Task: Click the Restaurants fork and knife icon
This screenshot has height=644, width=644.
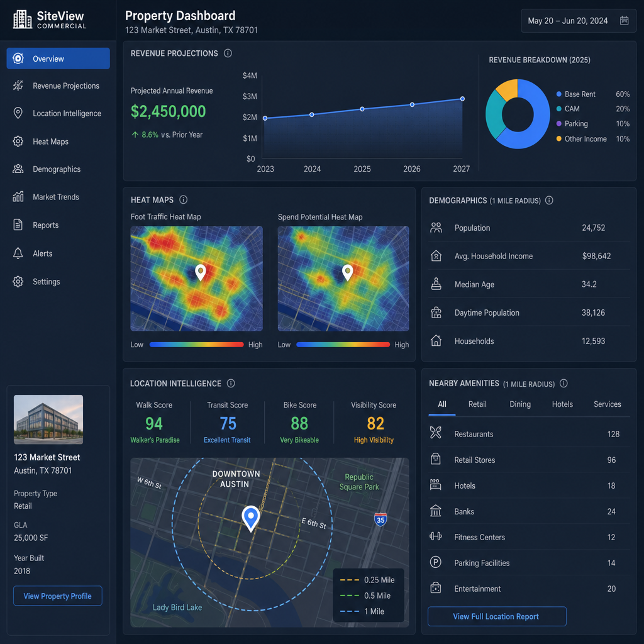Action: (x=435, y=432)
